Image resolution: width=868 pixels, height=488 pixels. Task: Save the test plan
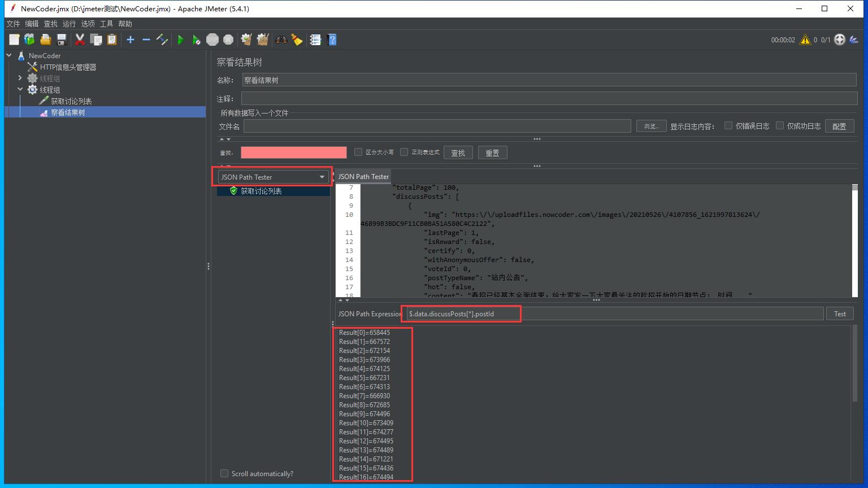(62, 40)
